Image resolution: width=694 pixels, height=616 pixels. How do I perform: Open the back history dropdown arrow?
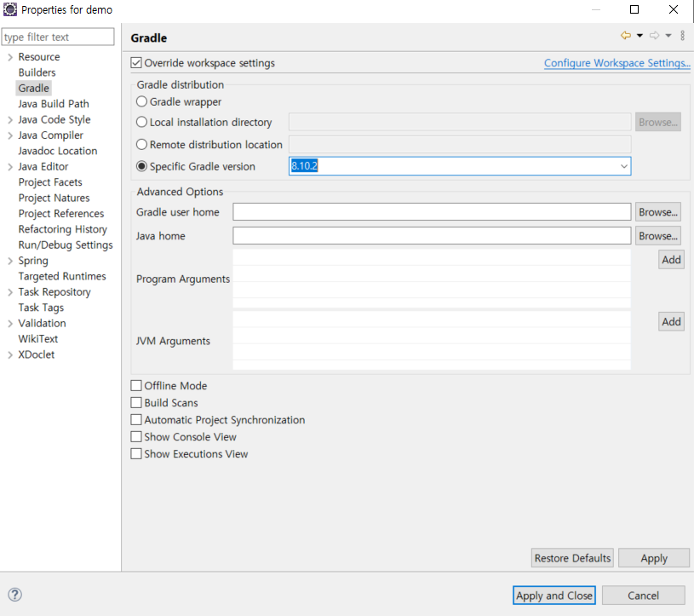[x=640, y=36]
